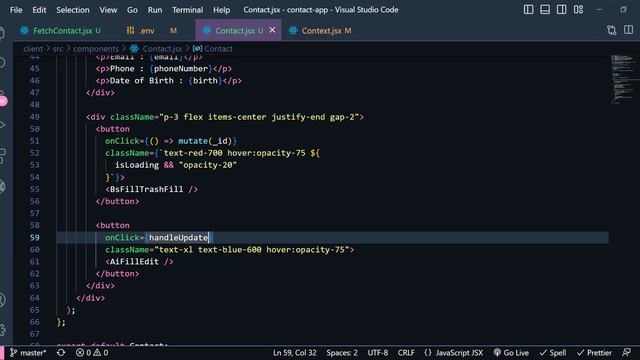Viewport: 640px width, 360px height.
Task: Click the src breadcrumb segment
Action: click(58, 49)
